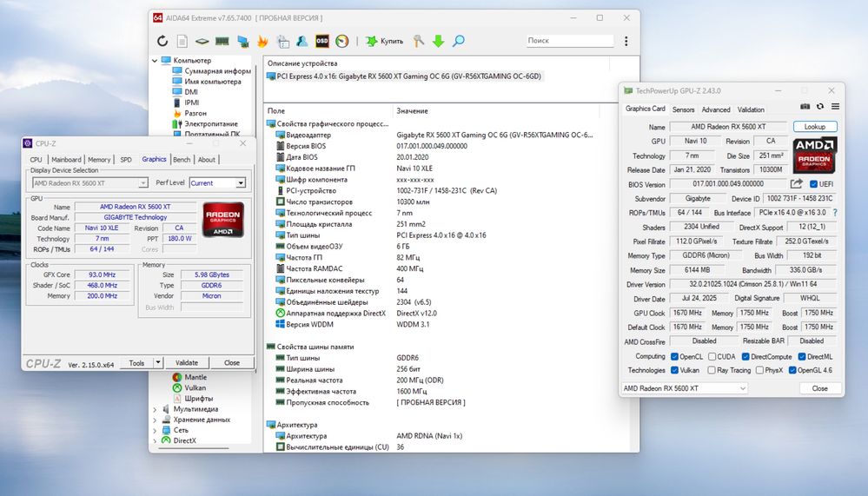Viewport: 868px width, 496px height.
Task: Click the Lookup button in GPU-Z
Action: [815, 127]
